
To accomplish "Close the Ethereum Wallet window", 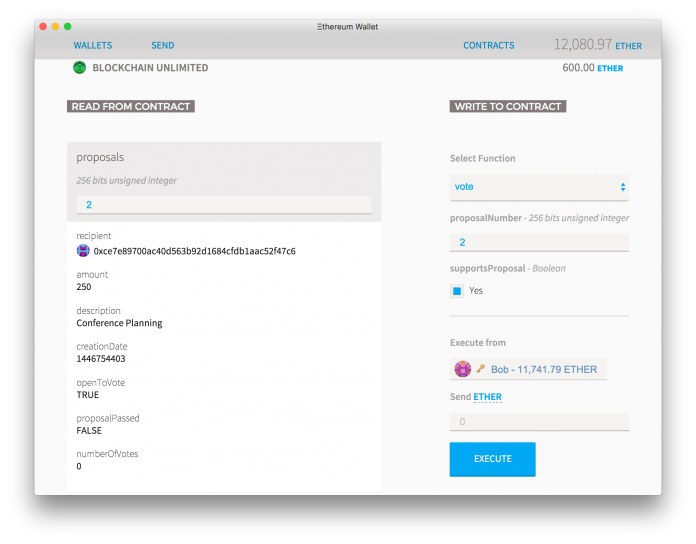I will click(x=43, y=27).
